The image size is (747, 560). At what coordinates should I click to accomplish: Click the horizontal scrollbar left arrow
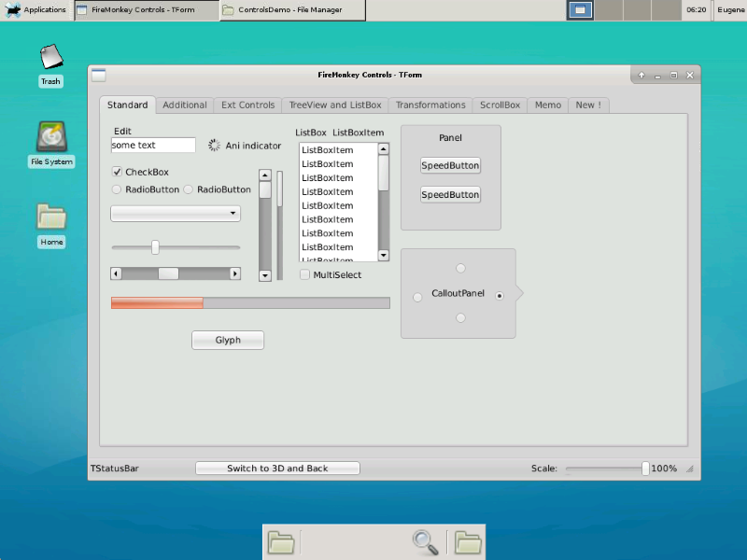pyautogui.click(x=116, y=273)
